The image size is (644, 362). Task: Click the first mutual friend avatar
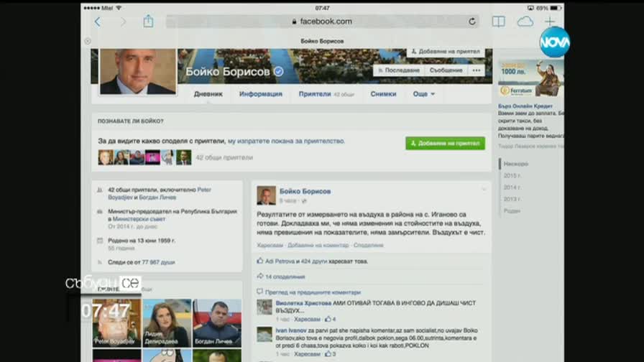pyautogui.click(x=106, y=157)
